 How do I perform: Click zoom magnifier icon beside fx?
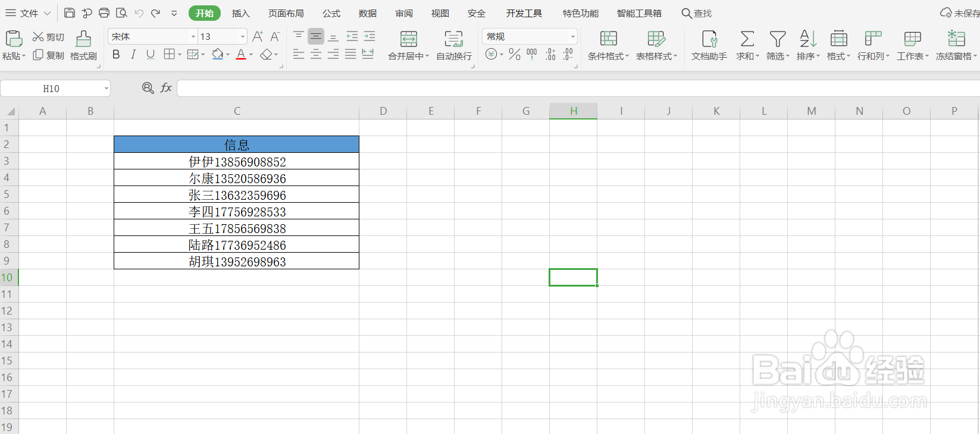click(148, 88)
